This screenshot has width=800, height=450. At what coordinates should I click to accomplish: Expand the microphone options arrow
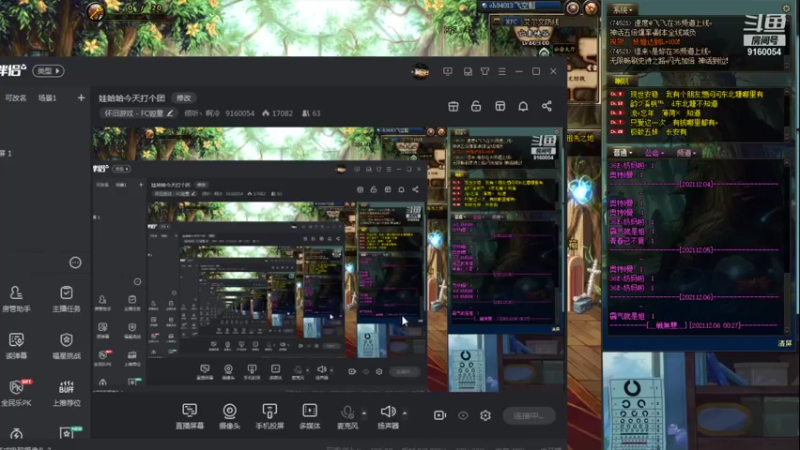[364, 412]
